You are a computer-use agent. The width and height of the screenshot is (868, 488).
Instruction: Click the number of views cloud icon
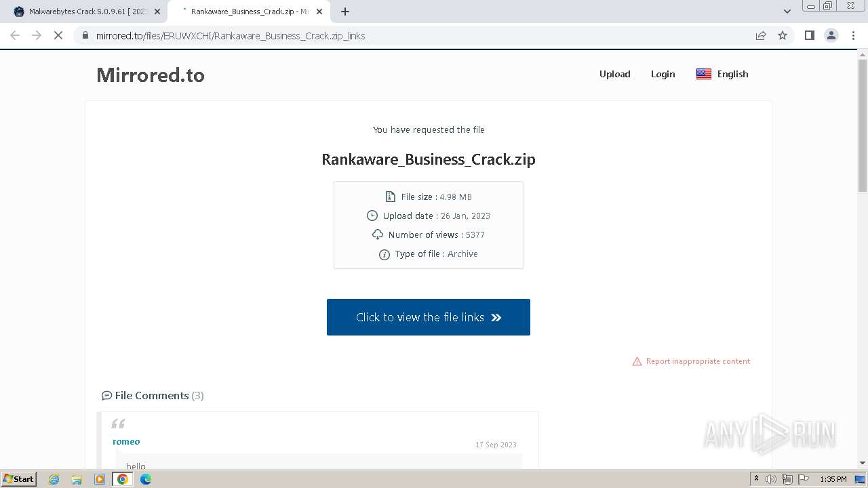pos(378,235)
